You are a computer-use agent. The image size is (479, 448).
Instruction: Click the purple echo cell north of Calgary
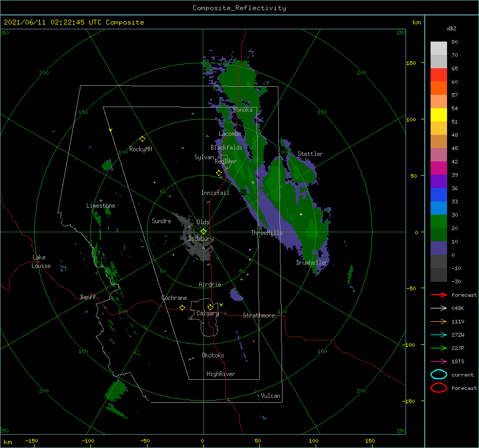(x=236, y=295)
